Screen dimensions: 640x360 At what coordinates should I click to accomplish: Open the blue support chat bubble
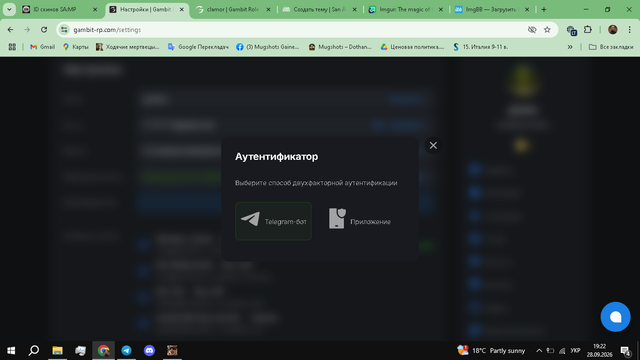[615, 317]
